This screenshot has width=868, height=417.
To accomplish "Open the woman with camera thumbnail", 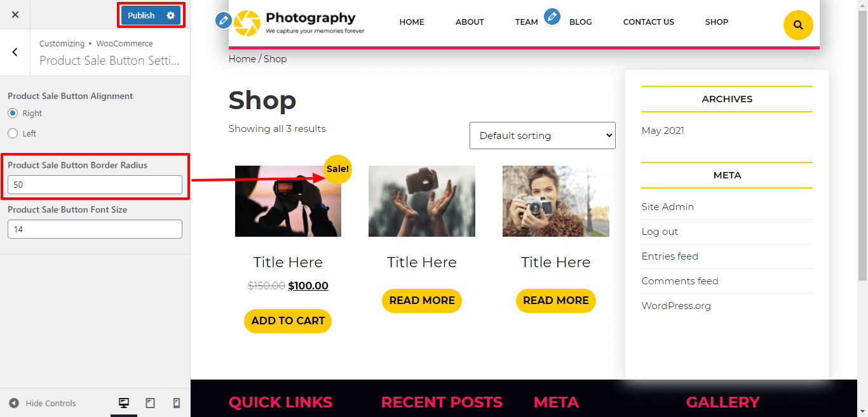I will pyautogui.click(x=556, y=201).
